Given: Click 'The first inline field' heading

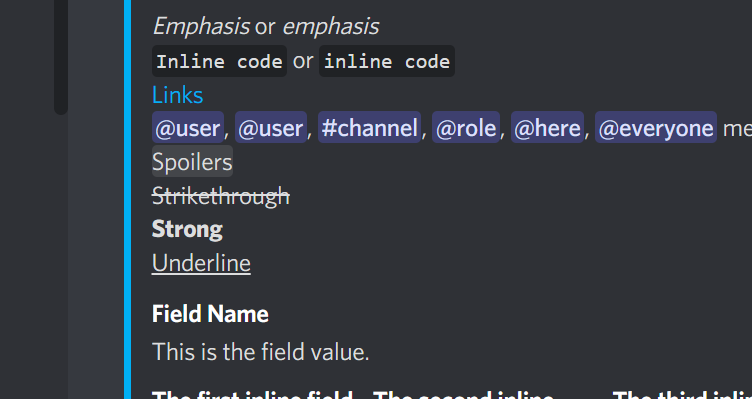Looking at the screenshot, I should (x=252, y=395).
